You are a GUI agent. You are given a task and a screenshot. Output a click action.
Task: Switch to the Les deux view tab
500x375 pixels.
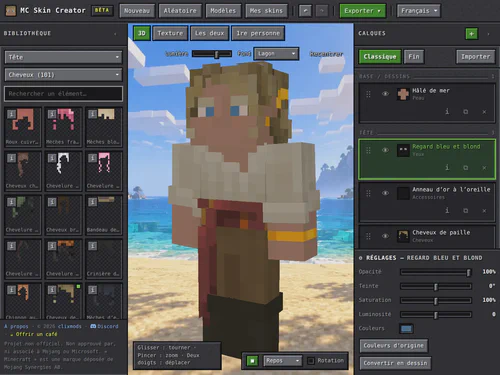pyautogui.click(x=209, y=33)
